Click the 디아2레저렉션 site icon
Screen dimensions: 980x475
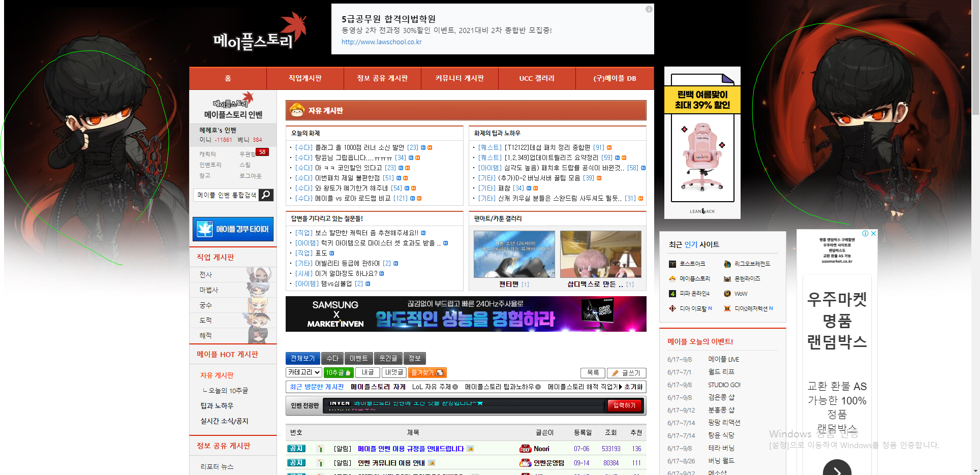[x=727, y=308]
